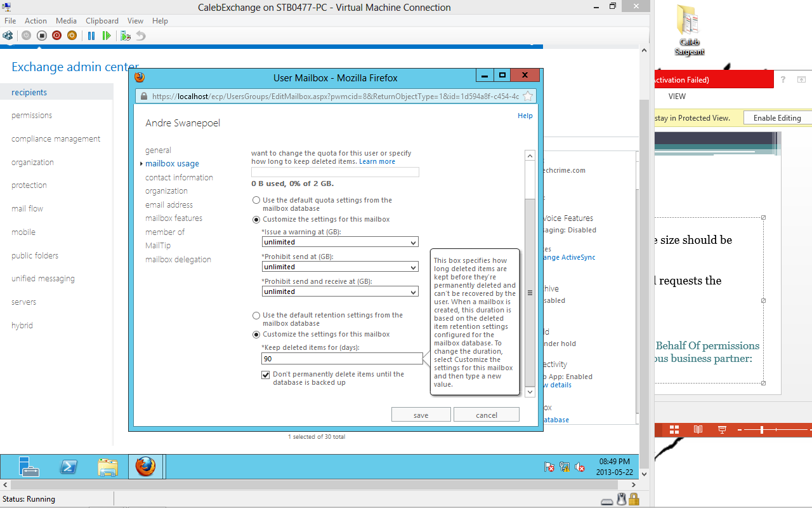Image resolution: width=812 pixels, height=508 pixels.
Task: Click the Ctrl+Alt+Delete toolbar icon
Action: coord(8,36)
